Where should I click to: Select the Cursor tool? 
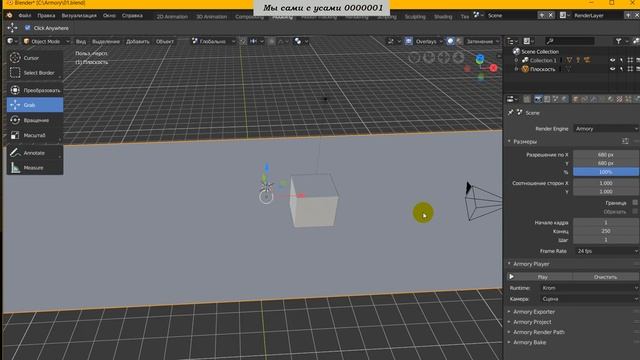pos(35,58)
